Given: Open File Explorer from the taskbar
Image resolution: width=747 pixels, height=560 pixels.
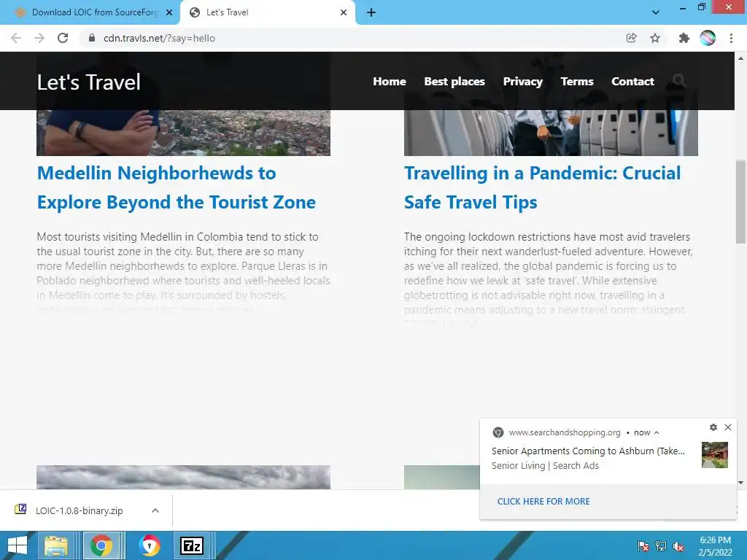Looking at the screenshot, I should pyautogui.click(x=56, y=545).
